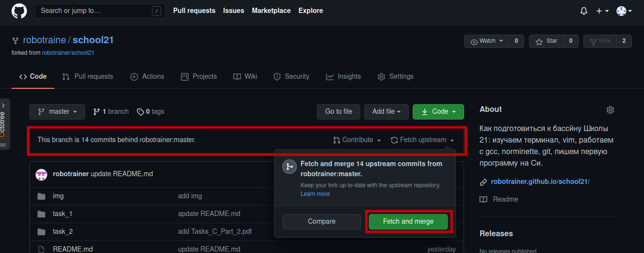Open the school21 repository link
Screen dimensions: 644x253
pos(93,40)
